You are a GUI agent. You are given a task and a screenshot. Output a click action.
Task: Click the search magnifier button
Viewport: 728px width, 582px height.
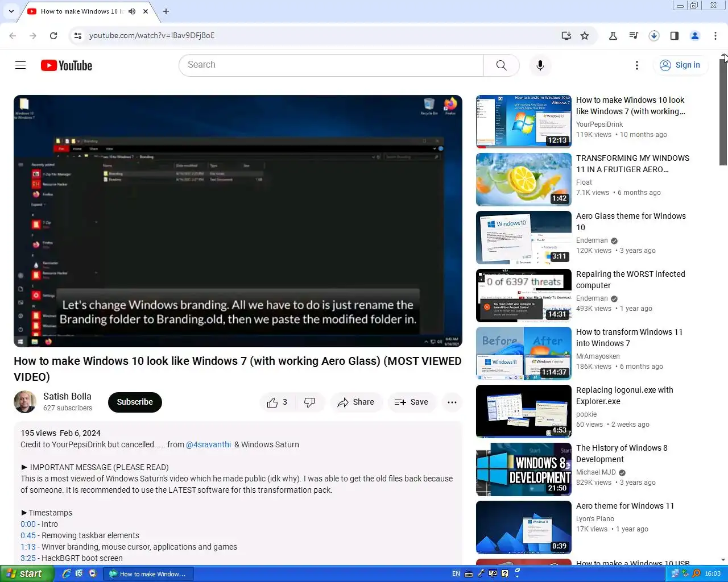[501, 65]
